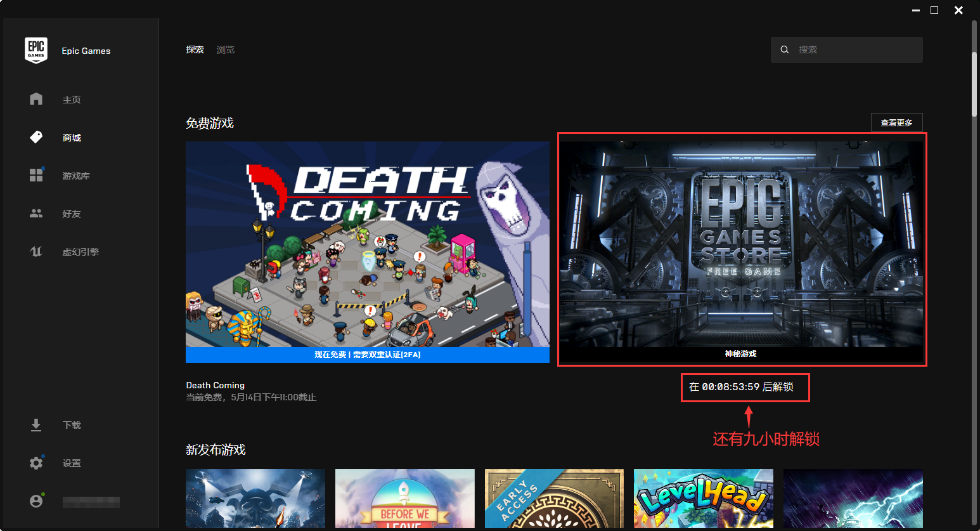Click the 免费游戏 section heading
Image resolution: width=980 pixels, height=531 pixels.
coord(210,123)
